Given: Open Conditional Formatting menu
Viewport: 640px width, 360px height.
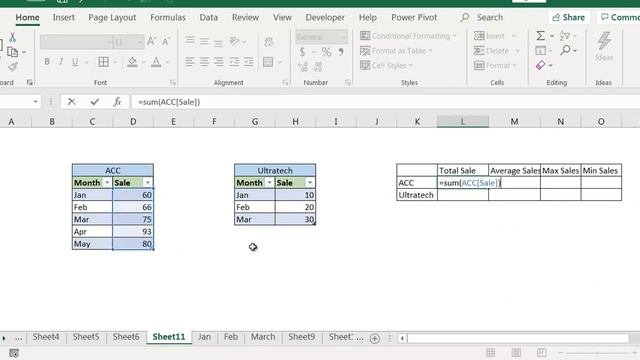Looking at the screenshot, I should pos(408,36).
